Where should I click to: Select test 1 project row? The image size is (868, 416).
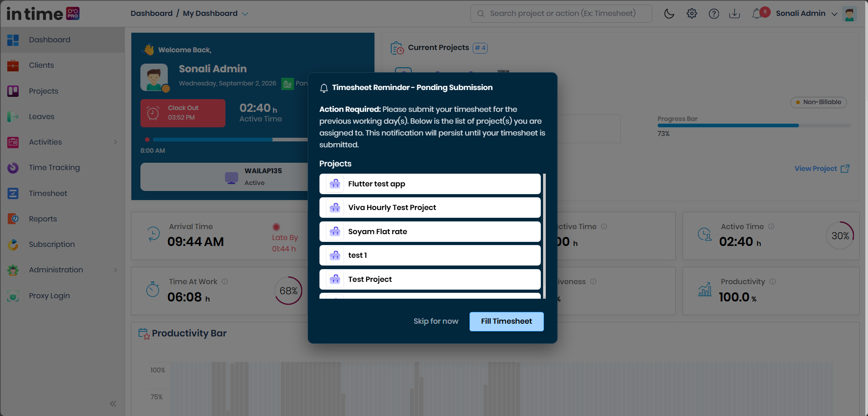tap(430, 255)
